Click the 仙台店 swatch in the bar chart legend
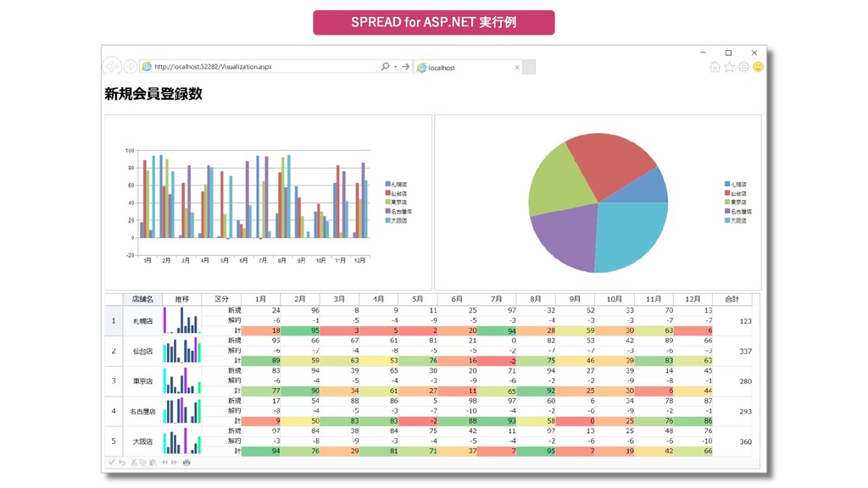 tap(387, 193)
